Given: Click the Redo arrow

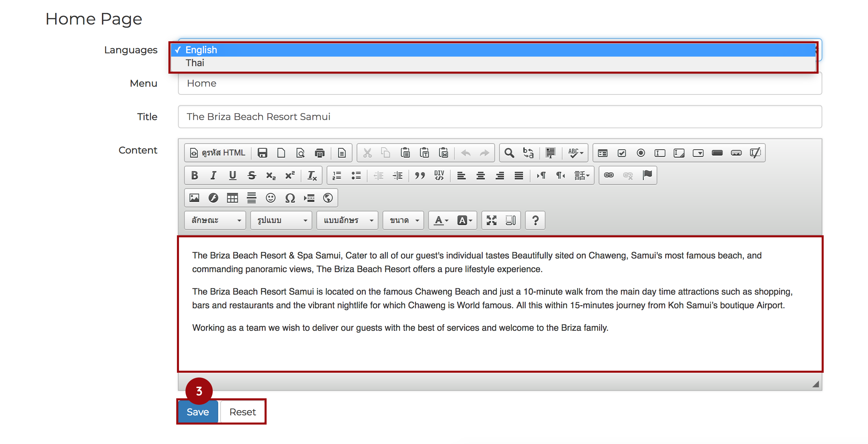Looking at the screenshot, I should 484,153.
